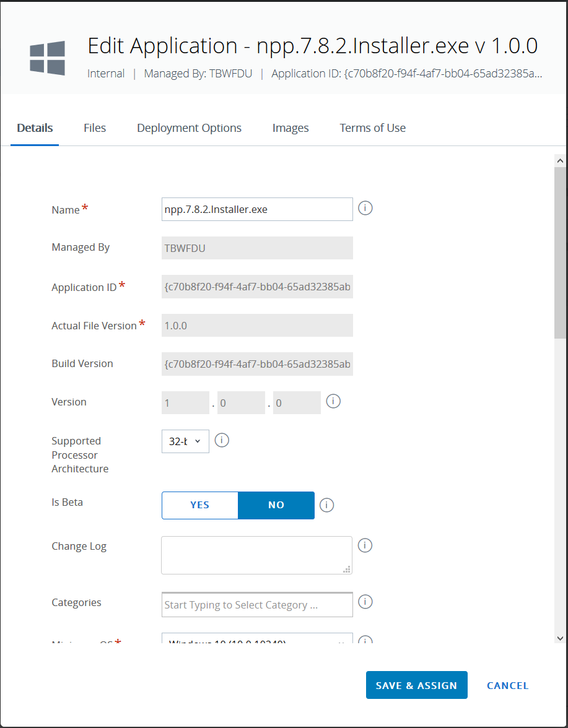Viewport: 568px width, 728px height.
Task: Click the scrollbar down arrow
Action: click(x=560, y=638)
